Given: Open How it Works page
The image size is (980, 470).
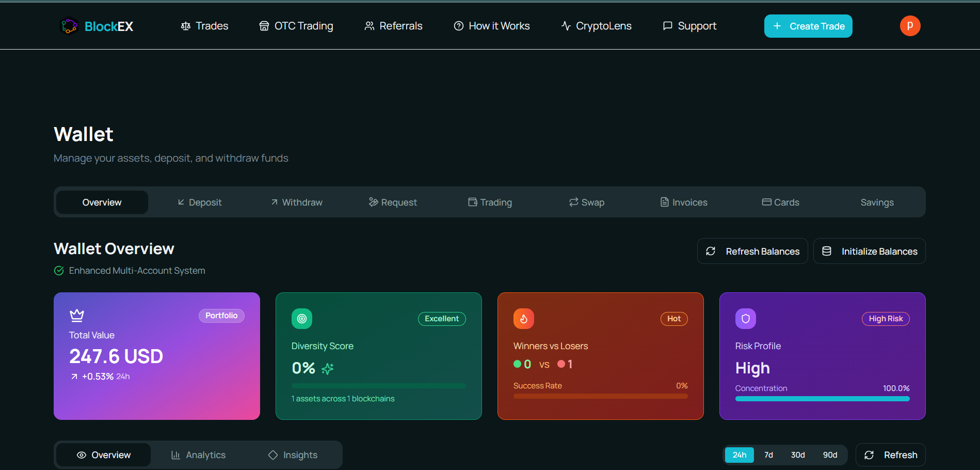Looking at the screenshot, I should (x=491, y=26).
